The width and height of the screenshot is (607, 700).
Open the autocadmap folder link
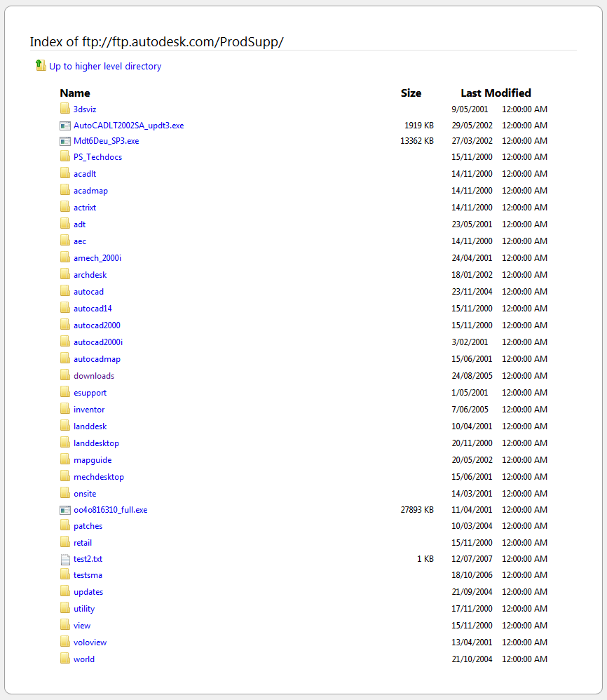(97, 359)
